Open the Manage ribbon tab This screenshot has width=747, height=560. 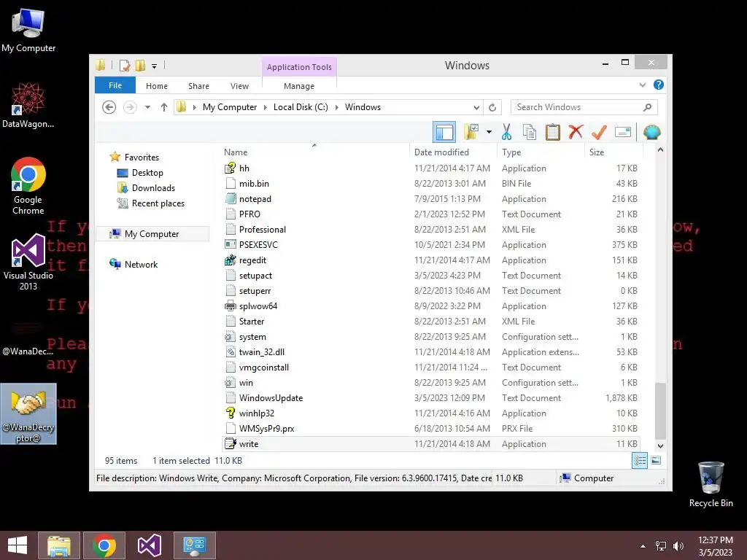click(x=298, y=86)
